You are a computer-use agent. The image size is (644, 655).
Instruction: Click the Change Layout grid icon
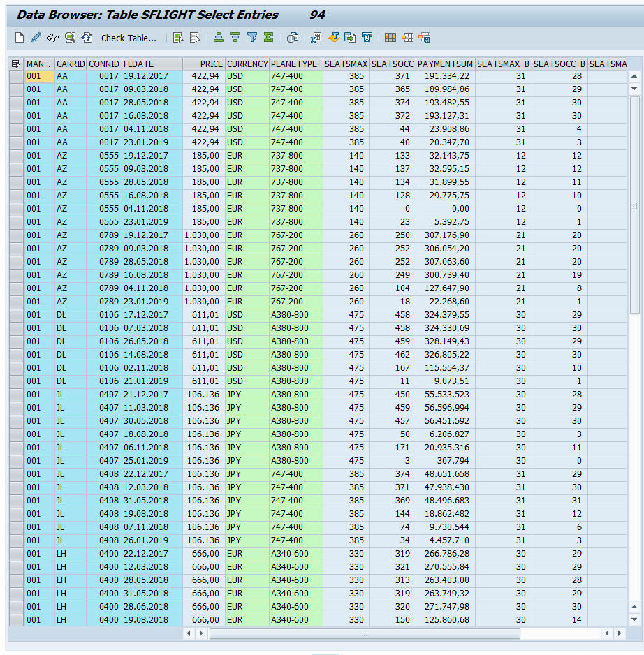pyautogui.click(x=390, y=38)
